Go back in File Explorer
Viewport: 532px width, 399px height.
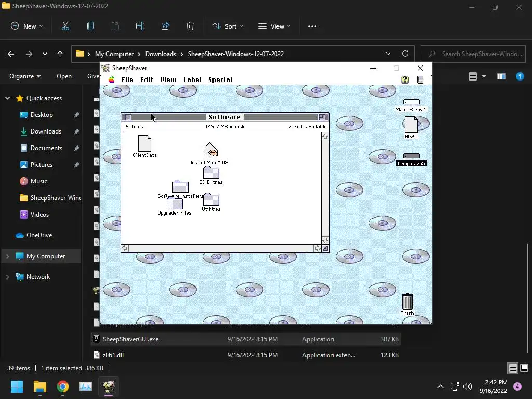[11, 54]
